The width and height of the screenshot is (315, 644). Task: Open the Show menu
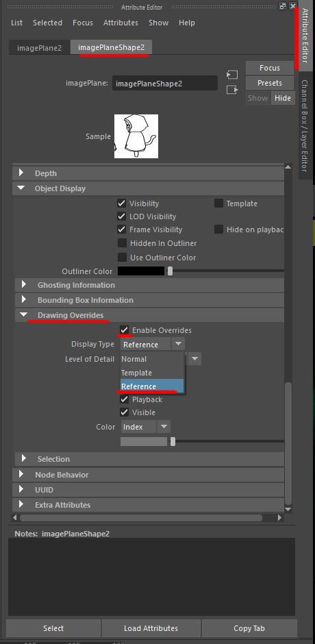pyautogui.click(x=158, y=23)
